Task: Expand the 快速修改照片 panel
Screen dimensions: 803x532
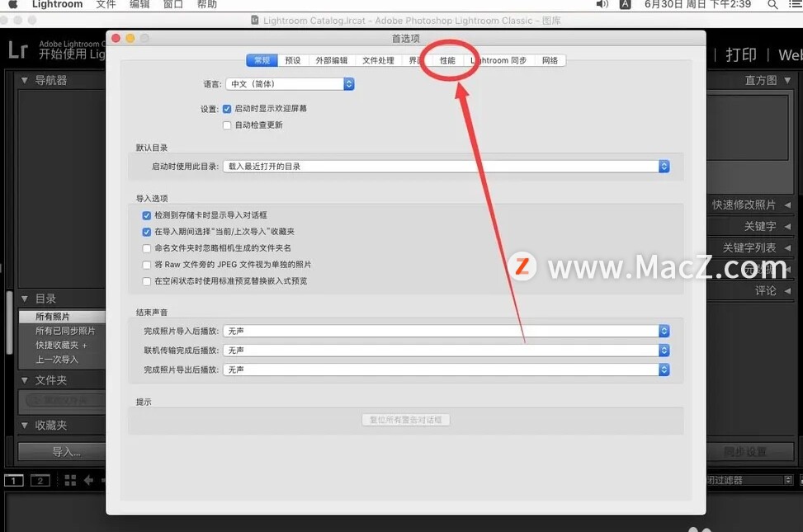Action: click(x=787, y=205)
